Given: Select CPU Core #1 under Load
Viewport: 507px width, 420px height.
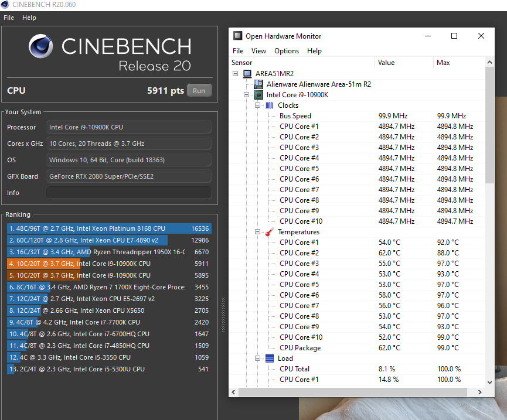Looking at the screenshot, I should (358, 380).
